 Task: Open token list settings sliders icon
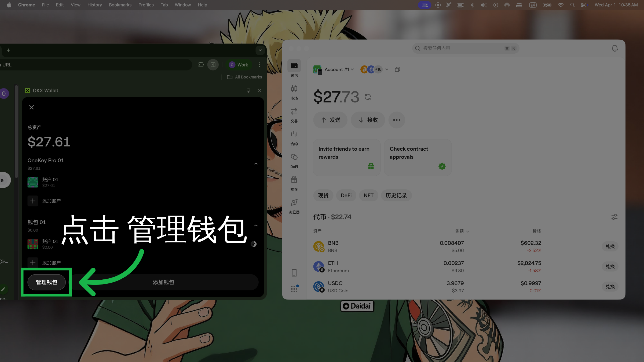[x=614, y=217]
